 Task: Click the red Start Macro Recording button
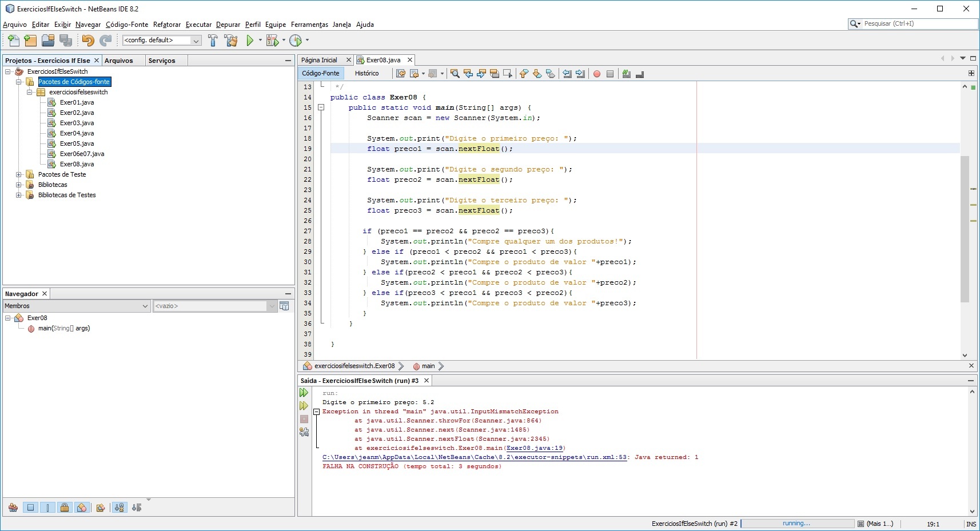coord(597,74)
